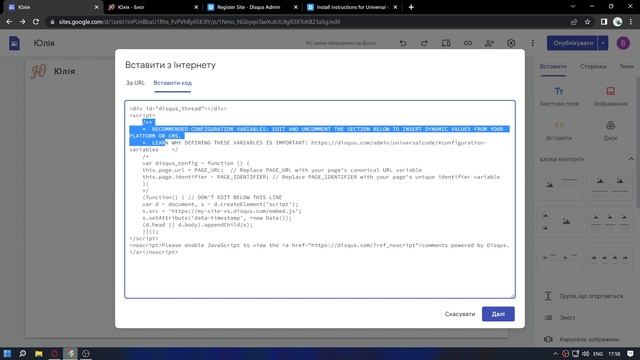The height and width of the screenshot is (360, 640).
Task: Bookmark this page with the star icon
Action: coord(587,22)
